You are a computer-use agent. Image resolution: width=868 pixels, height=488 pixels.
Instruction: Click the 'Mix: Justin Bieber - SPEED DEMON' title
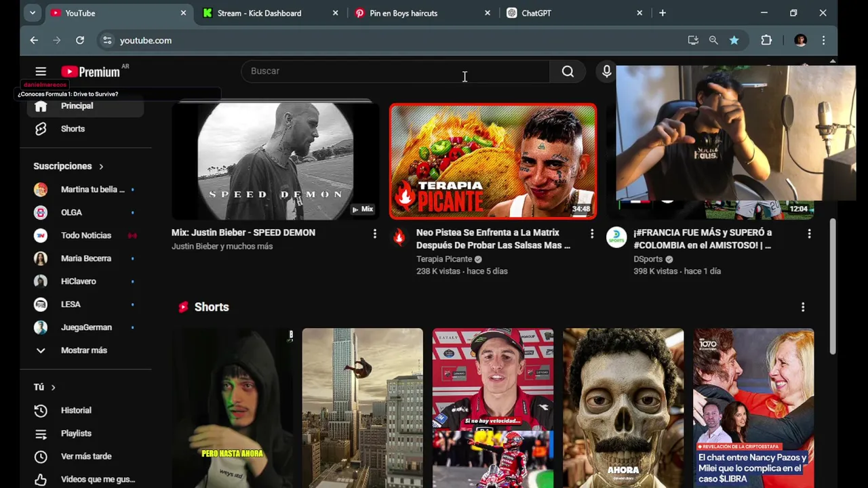[x=243, y=232]
